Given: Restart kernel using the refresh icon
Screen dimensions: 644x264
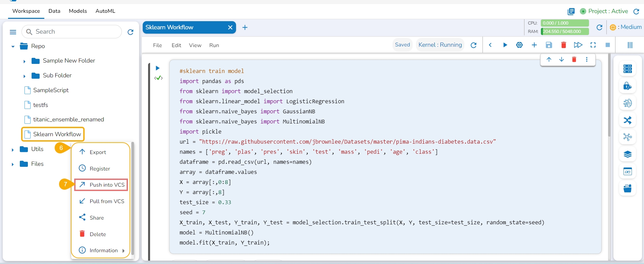Looking at the screenshot, I should tap(473, 45).
